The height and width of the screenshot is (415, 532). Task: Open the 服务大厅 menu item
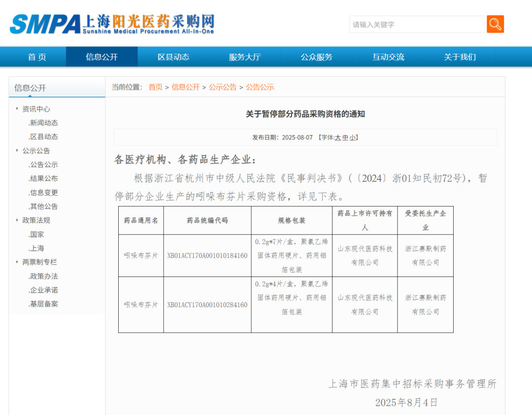[245, 57]
